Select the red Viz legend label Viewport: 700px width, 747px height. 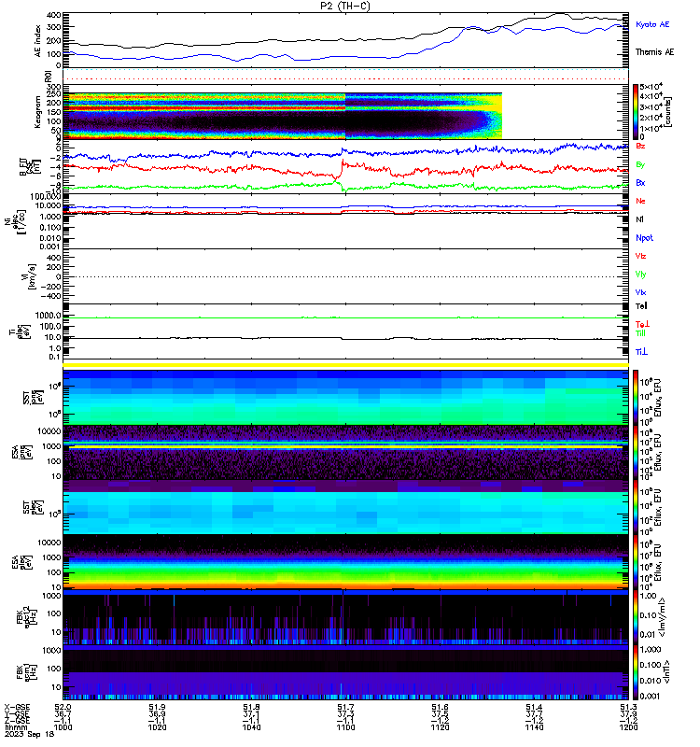640,256
